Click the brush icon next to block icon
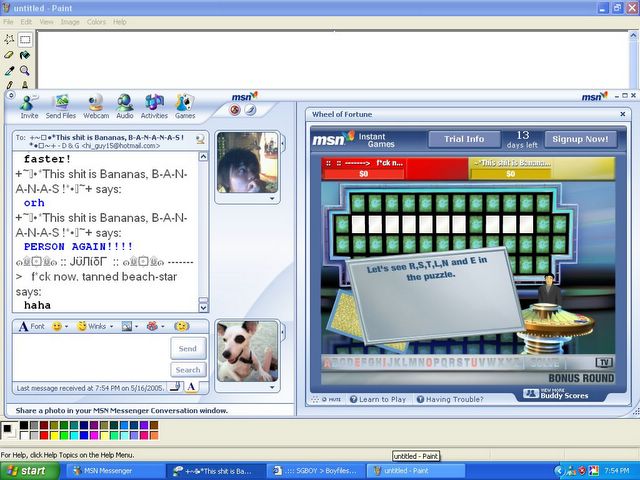The height and width of the screenshot is (480, 640). [x=250, y=110]
